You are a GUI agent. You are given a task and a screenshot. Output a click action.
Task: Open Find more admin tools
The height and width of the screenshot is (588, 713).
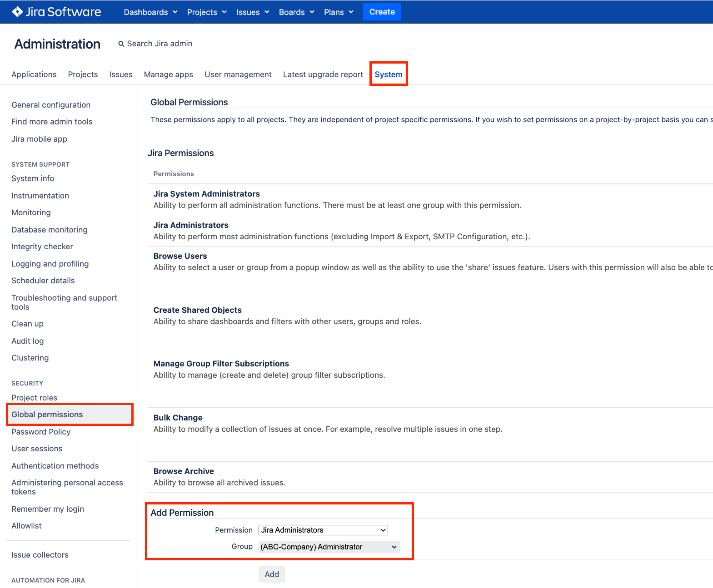tap(52, 122)
